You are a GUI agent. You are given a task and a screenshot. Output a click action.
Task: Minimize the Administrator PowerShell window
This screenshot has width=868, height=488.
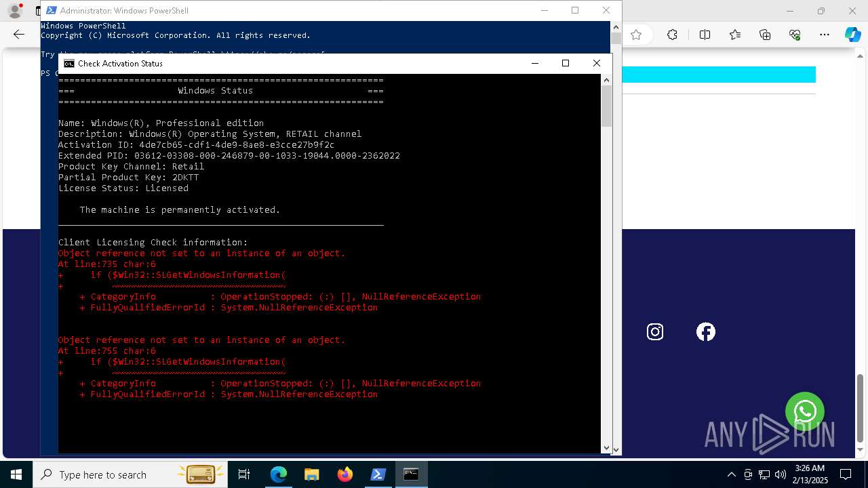tap(544, 10)
